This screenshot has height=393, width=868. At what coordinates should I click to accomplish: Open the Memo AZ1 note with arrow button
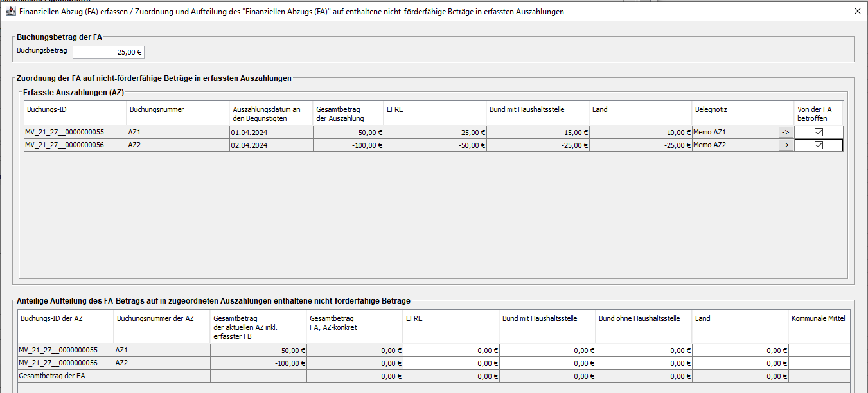pyautogui.click(x=785, y=132)
